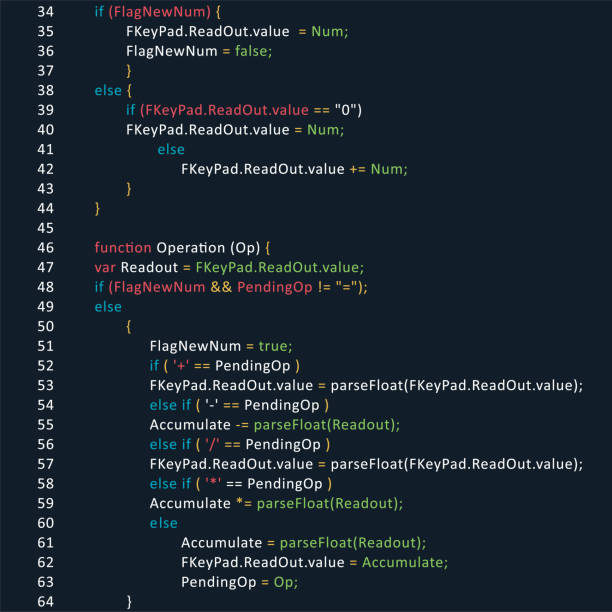Select line number 39 in the gutter
Screen dimensions: 612x612
click(x=46, y=110)
